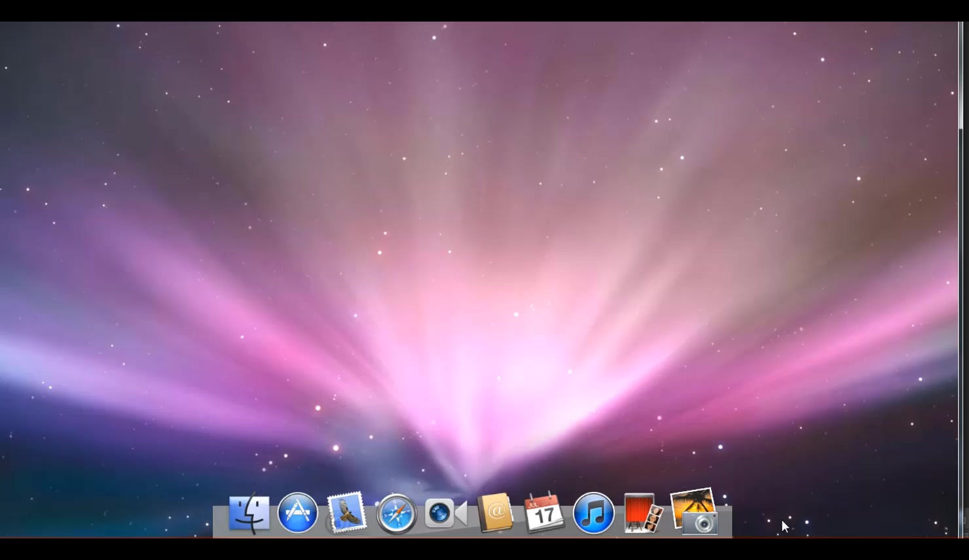Image resolution: width=969 pixels, height=560 pixels.
Task: Launch the App Store dock icon
Action: [x=298, y=513]
